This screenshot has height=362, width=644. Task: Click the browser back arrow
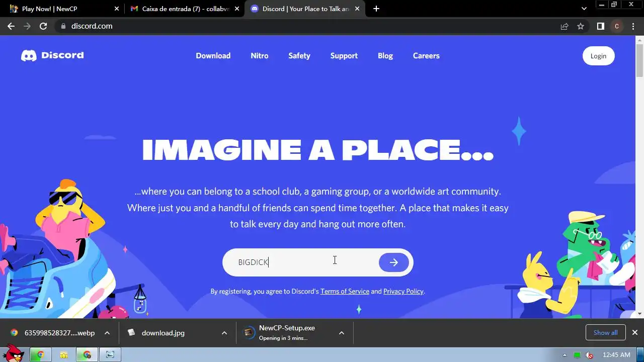click(11, 26)
